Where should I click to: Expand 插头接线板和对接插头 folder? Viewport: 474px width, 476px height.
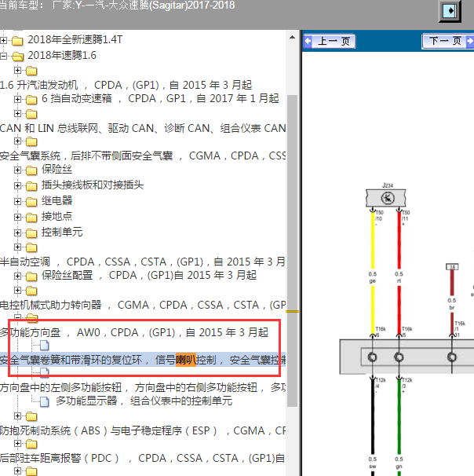(17, 186)
